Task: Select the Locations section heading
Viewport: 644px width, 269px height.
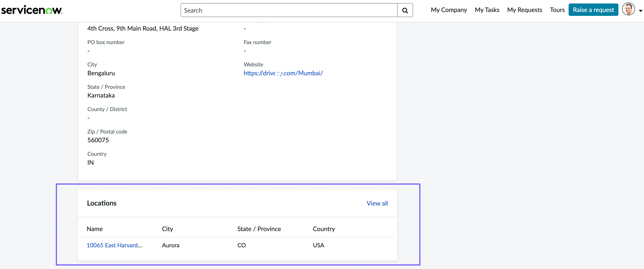Action: [x=102, y=203]
